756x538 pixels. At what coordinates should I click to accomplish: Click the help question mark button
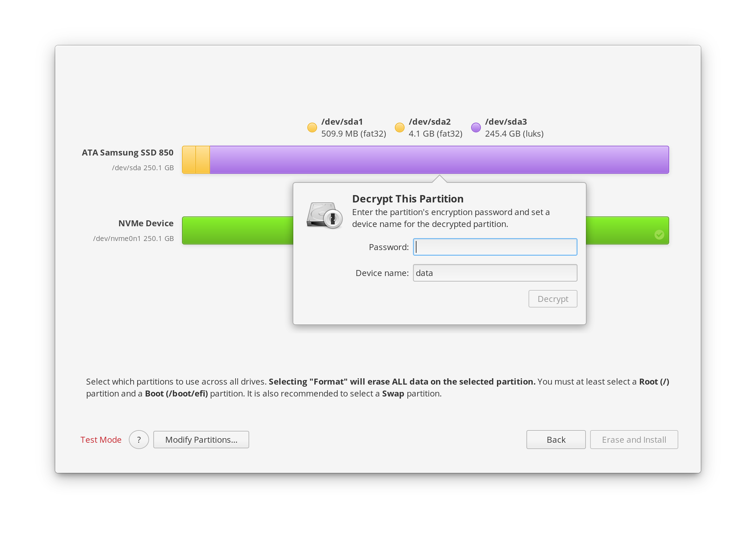[x=138, y=440]
